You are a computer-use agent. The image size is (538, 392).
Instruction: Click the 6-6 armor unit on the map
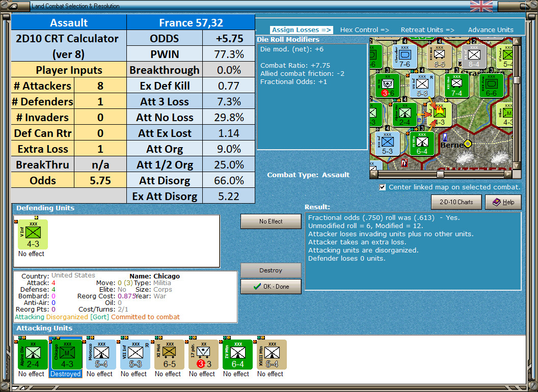click(491, 86)
